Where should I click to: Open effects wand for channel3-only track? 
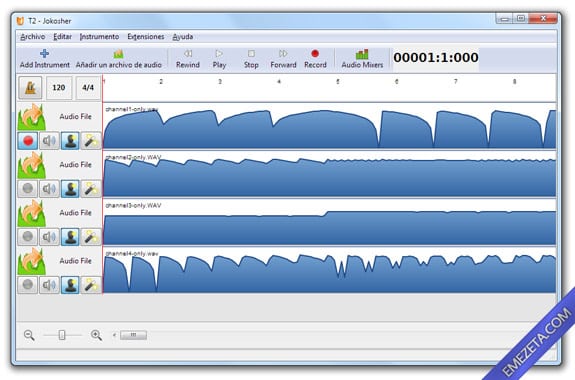91,237
